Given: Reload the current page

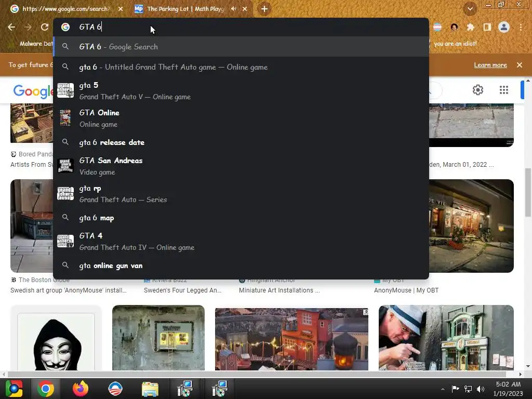Looking at the screenshot, I should pos(45,27).
